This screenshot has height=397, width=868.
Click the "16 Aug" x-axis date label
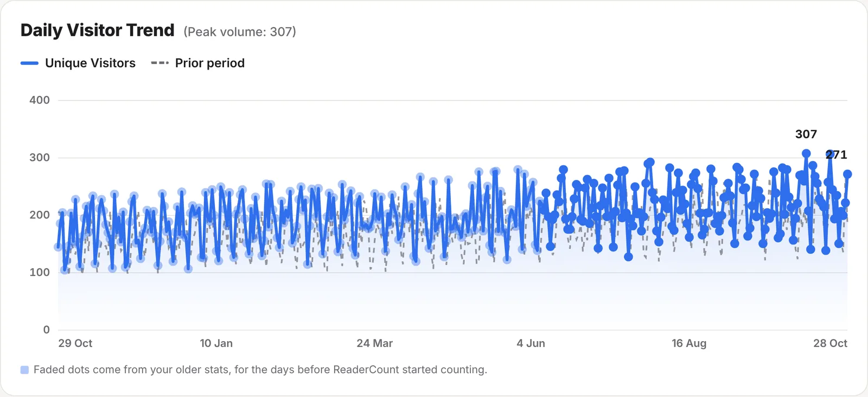(689, 343)
